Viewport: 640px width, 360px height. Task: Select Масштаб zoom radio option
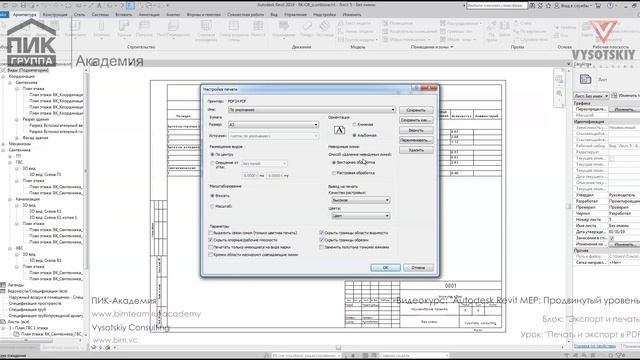tap(212, 207)
